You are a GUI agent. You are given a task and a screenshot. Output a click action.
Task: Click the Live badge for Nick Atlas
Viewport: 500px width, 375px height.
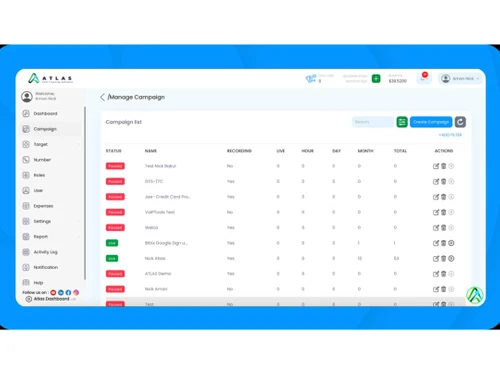coord(112,258)
